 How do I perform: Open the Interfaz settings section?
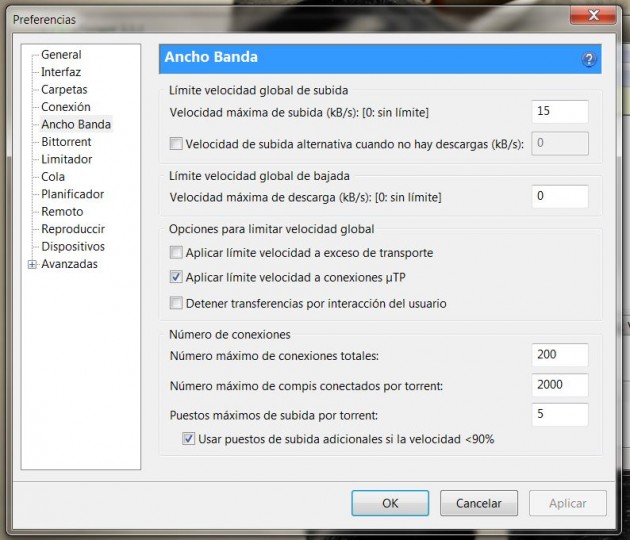(x=61, y=72)
